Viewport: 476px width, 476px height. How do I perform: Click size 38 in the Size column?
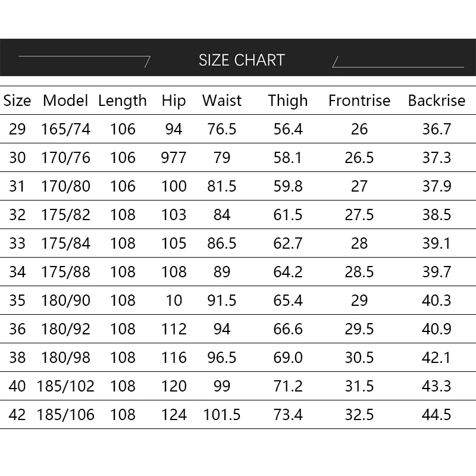[17, 358]
